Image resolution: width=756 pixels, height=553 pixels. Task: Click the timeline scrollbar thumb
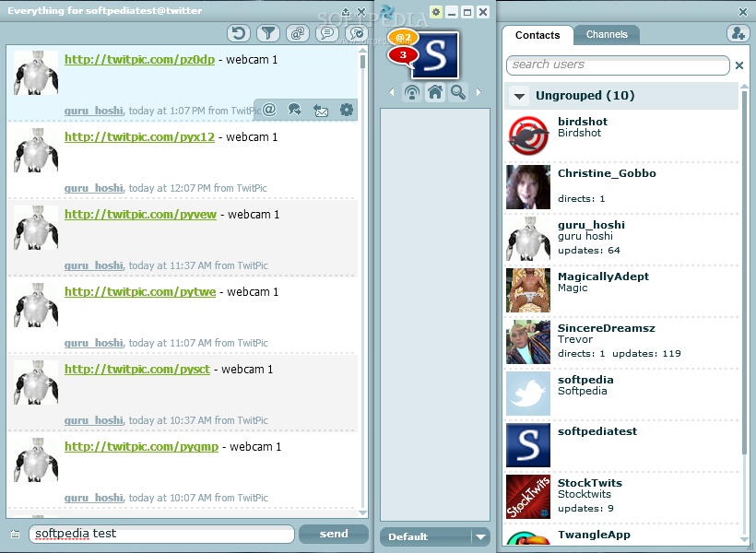click(362, 62)
